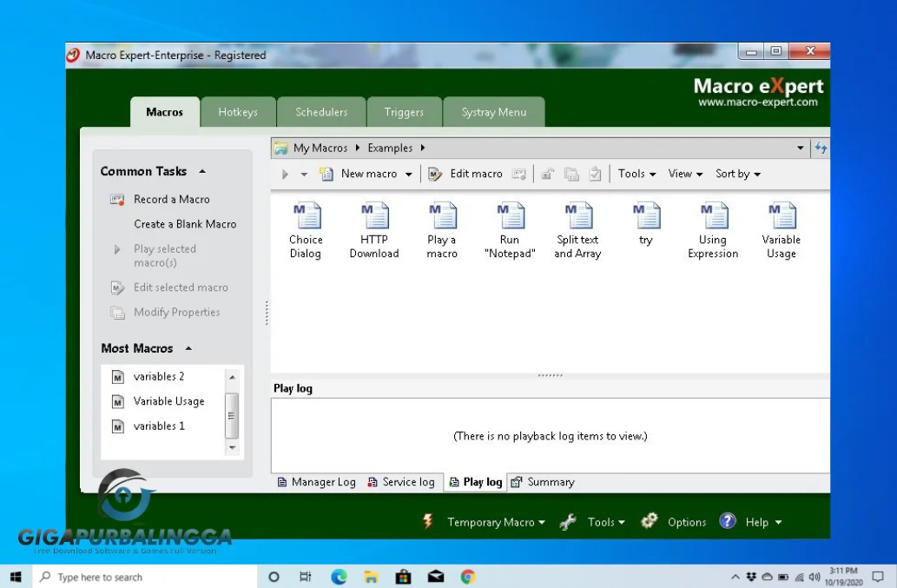
Task: Click the paste clipboard toolbar icon
Action: pos(595,174)
